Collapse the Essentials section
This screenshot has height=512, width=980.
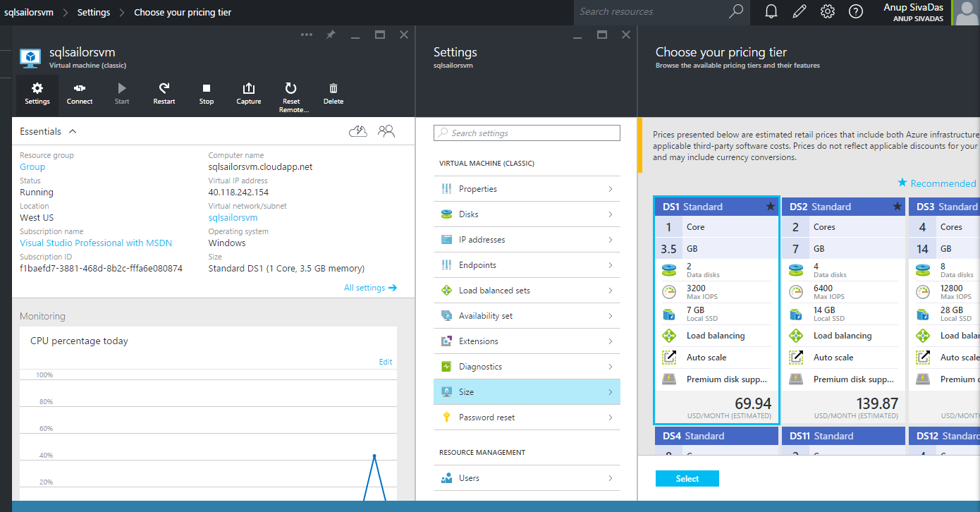pyautogui.click(x=73, y=131)
